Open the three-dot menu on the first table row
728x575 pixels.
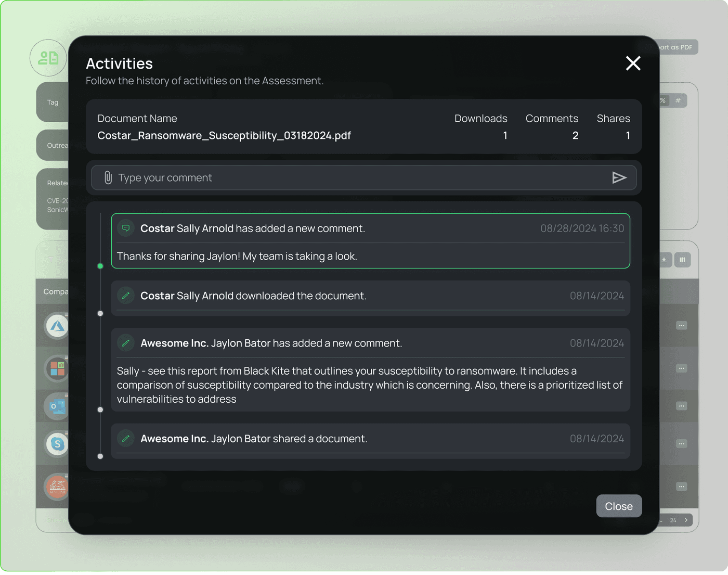tap(681, 326)
